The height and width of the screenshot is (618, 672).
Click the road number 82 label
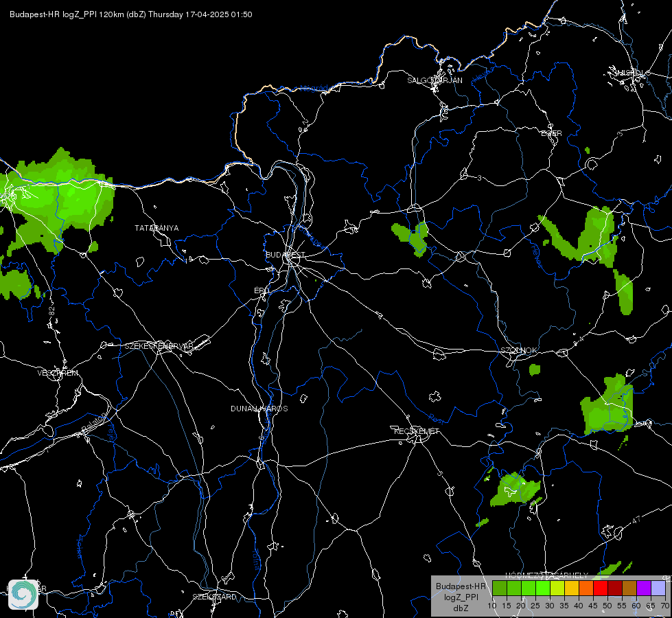(52, 311)
